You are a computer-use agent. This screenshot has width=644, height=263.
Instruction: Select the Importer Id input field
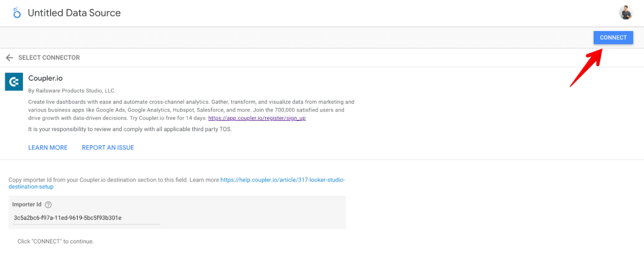click(84, 218)
